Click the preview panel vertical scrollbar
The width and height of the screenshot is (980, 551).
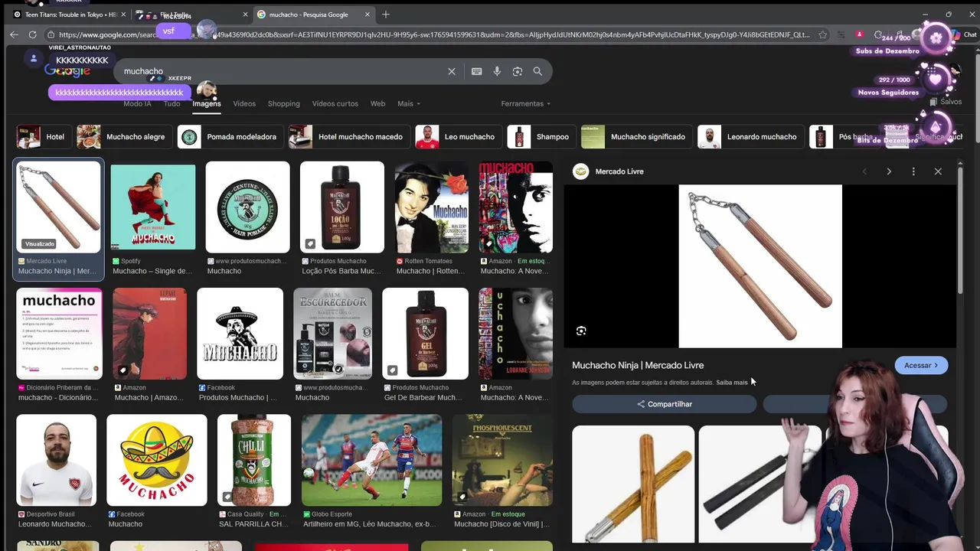coord(960,230)
